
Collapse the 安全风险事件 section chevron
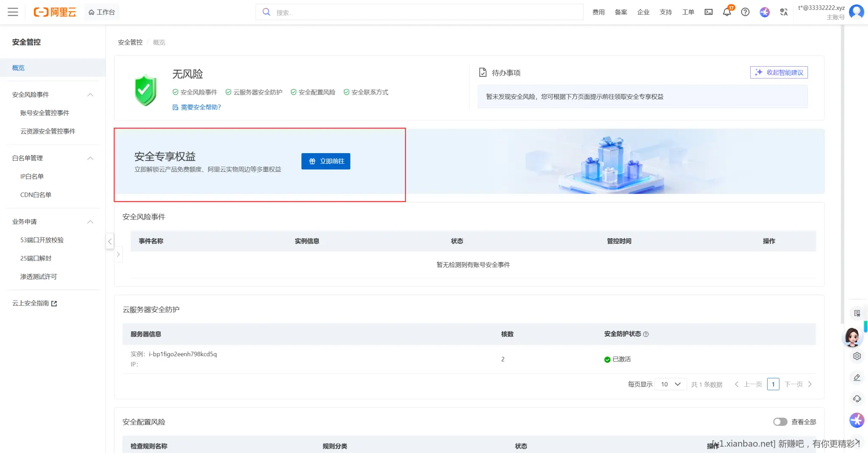(x=90, y=94)
